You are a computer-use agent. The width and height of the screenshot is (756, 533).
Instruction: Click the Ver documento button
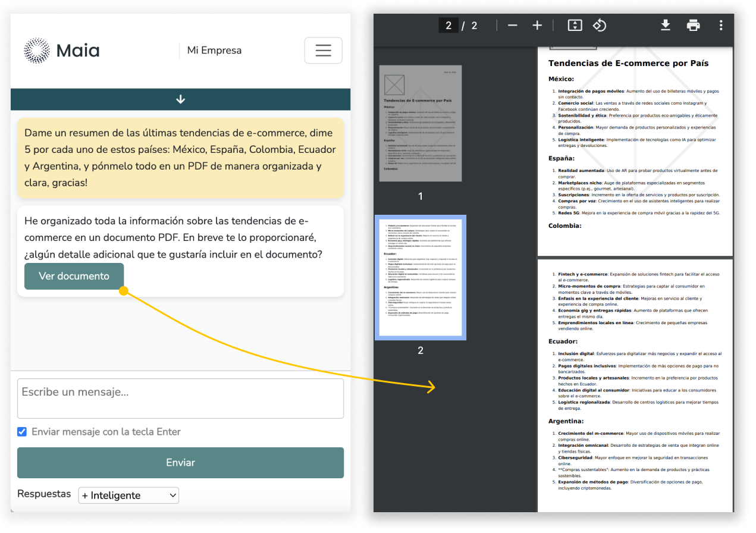(x=74, y=276)
